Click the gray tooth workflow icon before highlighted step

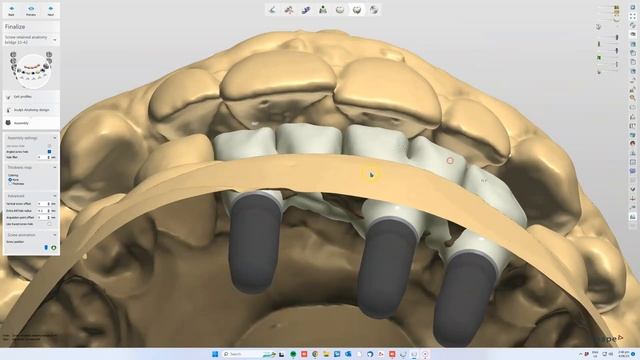click(340, 10)
